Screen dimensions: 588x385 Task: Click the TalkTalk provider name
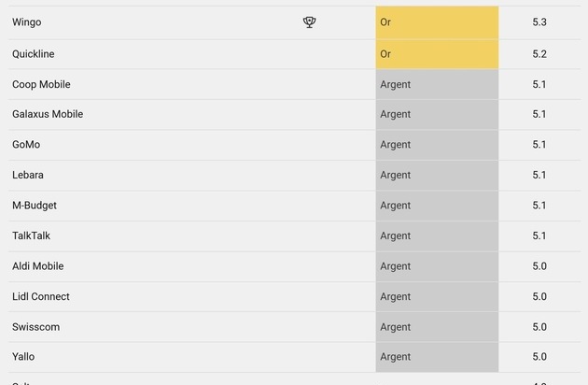[32, 235]
